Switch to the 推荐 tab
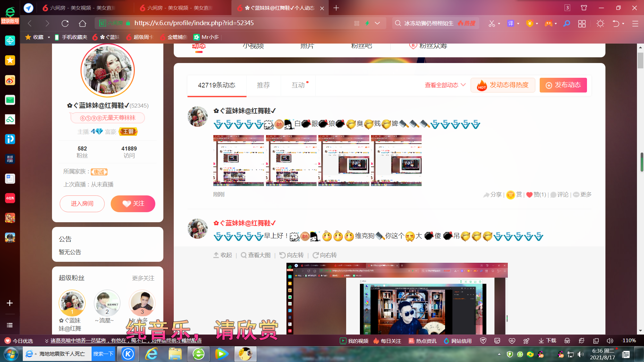The width and height of the screenshot is (644, 362). (263, 85)
